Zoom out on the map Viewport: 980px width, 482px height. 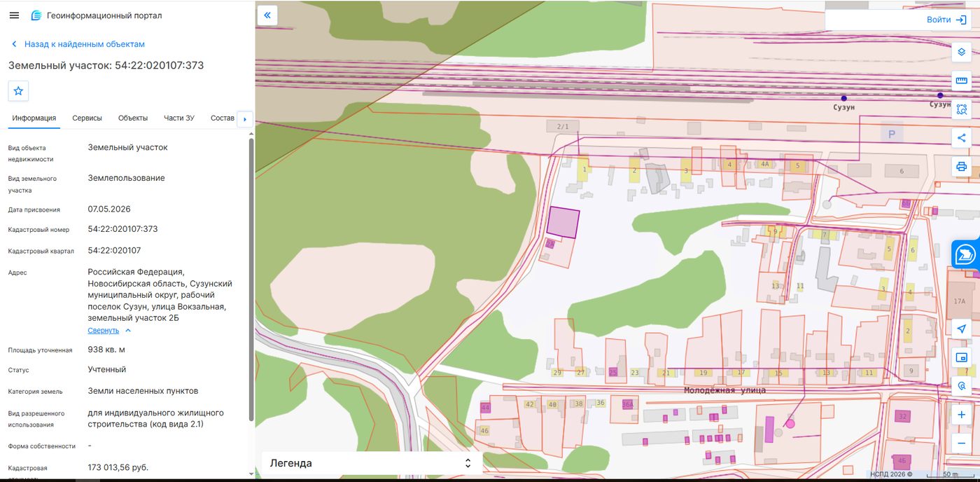[x=962, y=443]
